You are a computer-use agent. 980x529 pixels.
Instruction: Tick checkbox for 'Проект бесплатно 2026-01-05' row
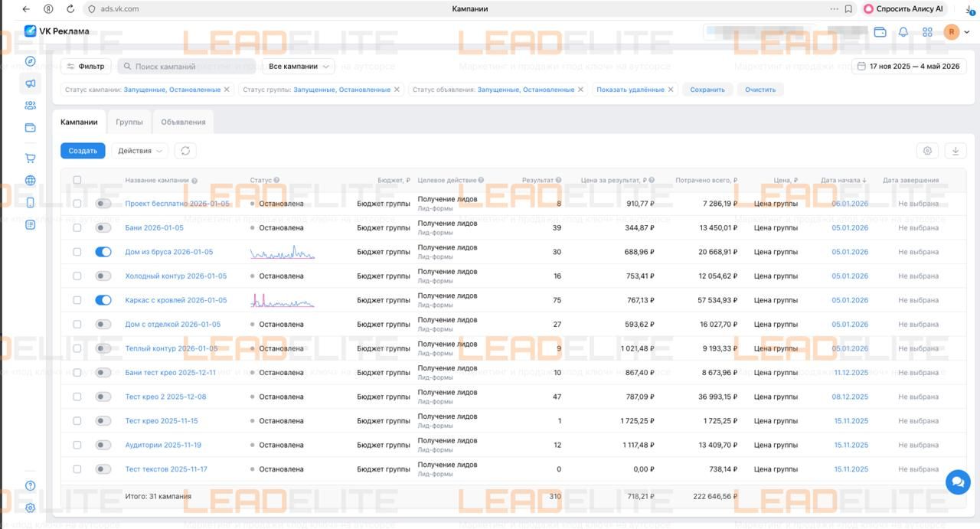point(77,204)
